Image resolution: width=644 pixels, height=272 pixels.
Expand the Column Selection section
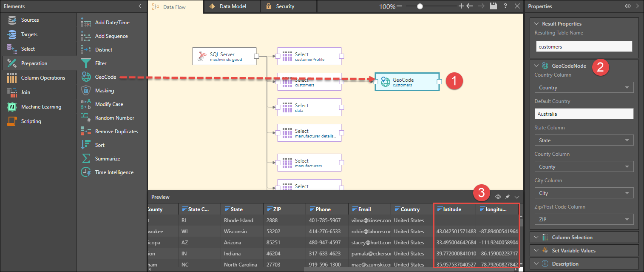[572, 238]
